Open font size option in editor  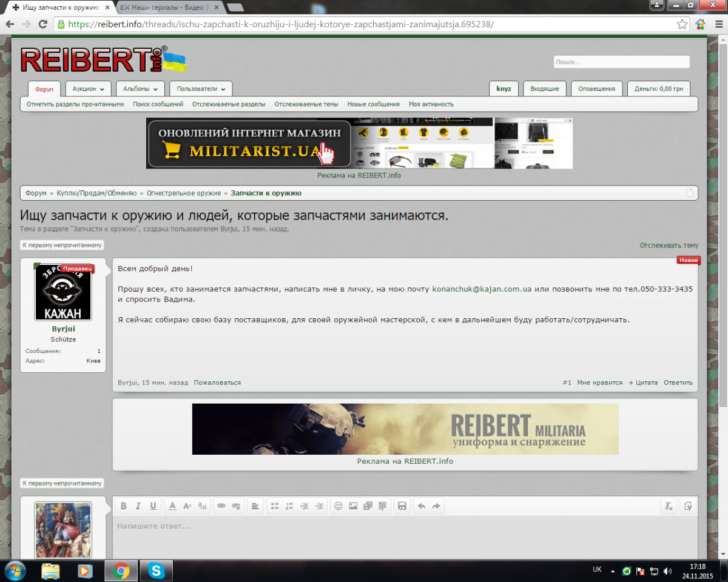187,506
